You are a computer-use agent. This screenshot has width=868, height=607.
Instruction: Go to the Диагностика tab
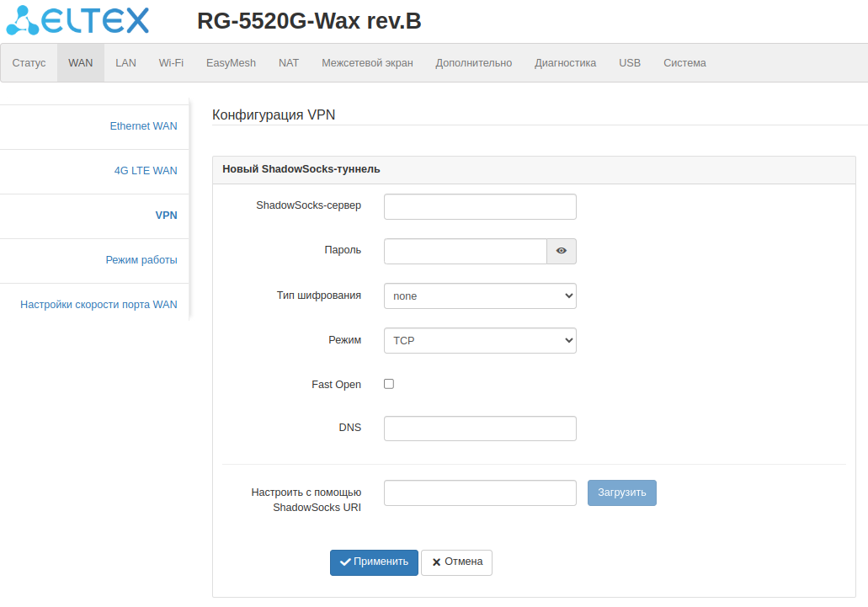click(x=565, y=63)
